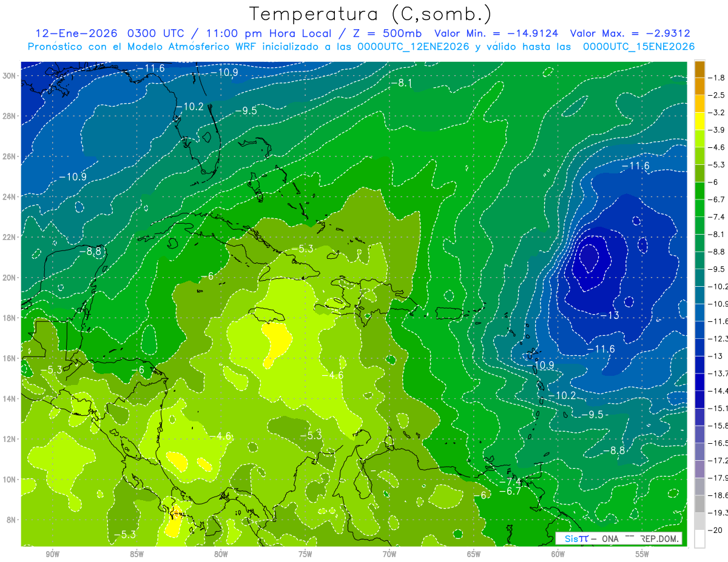Screen dimensions: 728x562
Task: Click the '-16.5' color bar label
Action: point(716,443)
